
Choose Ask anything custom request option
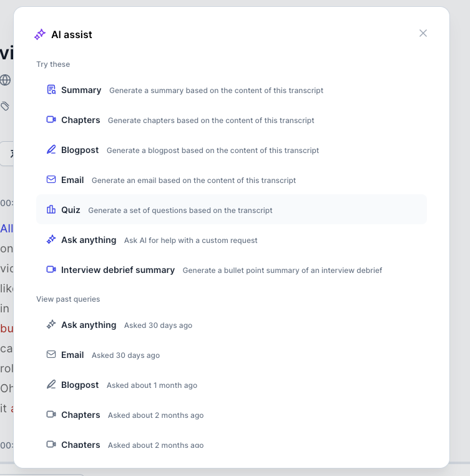[x=89, y=240]
